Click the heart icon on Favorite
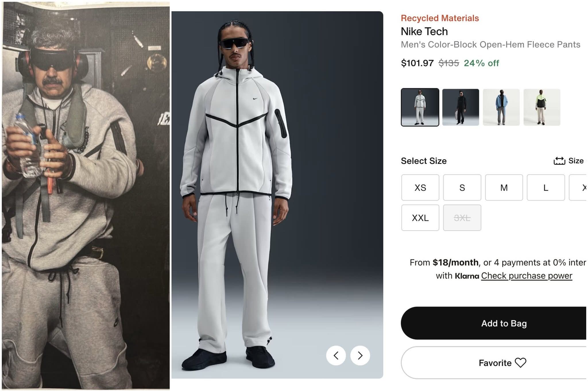The width and height of the screenshot is (588, 392). 520,363
